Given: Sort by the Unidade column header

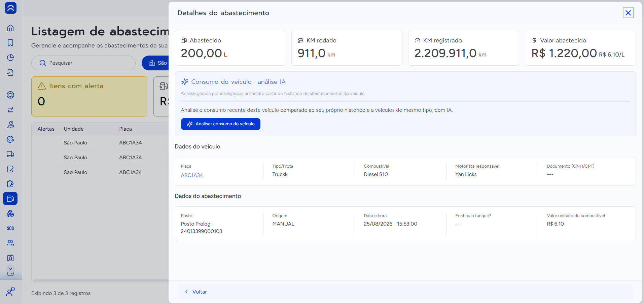Looking at the screenshot, I should coord(74,129).
